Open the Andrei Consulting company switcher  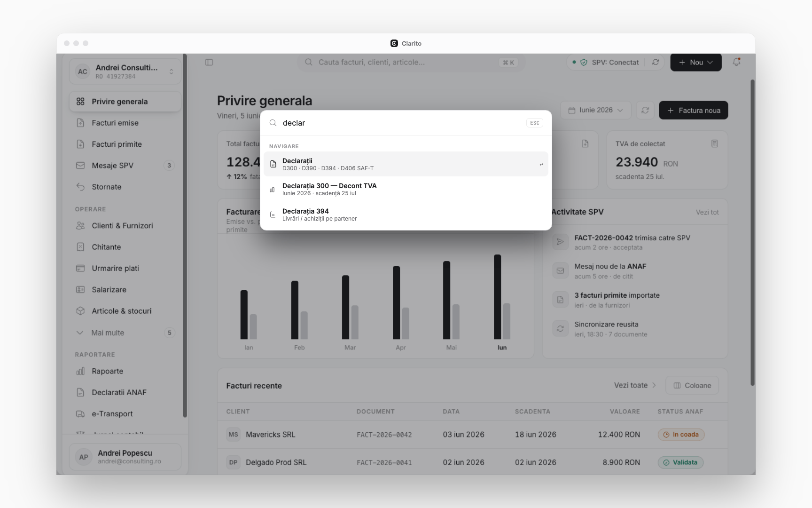pos(125,71)
